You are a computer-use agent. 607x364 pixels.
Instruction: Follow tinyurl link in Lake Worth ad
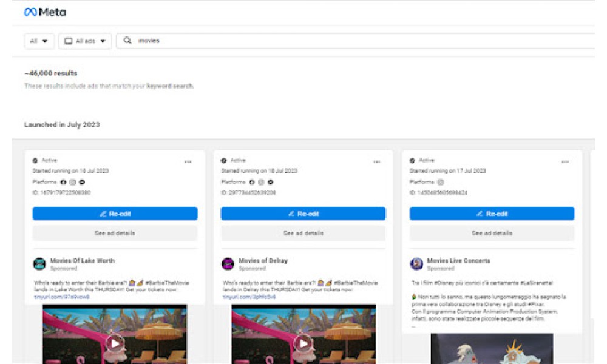coord(61,297)
